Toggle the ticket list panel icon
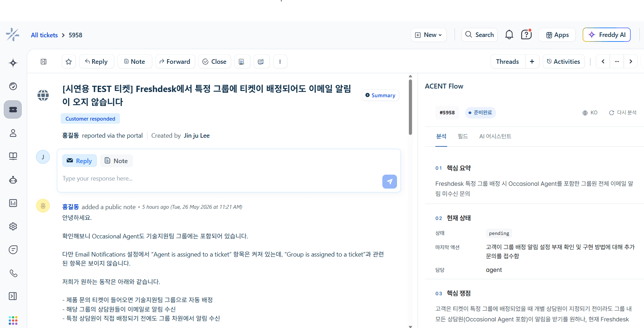 tap(44, 62)
